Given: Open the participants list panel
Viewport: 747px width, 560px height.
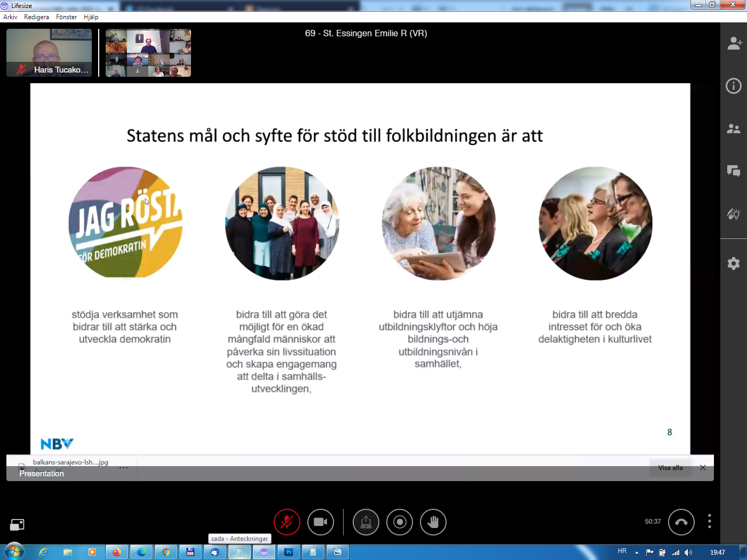Looking at the screenshot, I should pos(734,129).
